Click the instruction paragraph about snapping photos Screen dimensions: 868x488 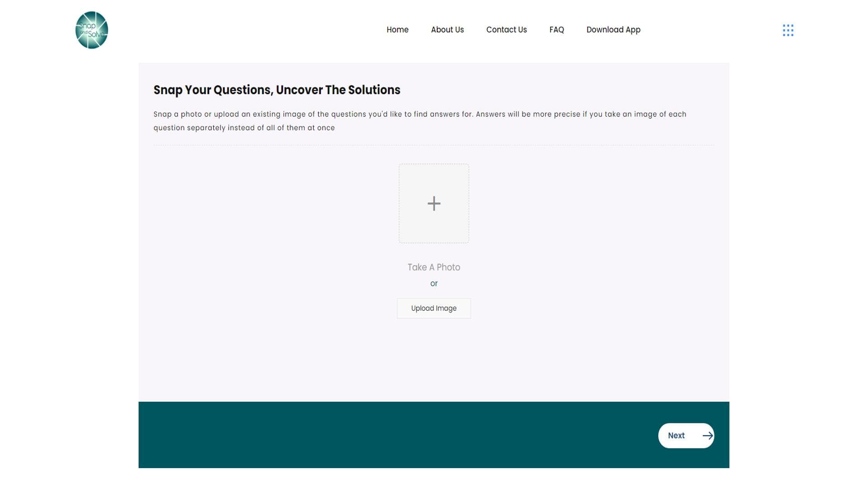click(x=420, y=121)
